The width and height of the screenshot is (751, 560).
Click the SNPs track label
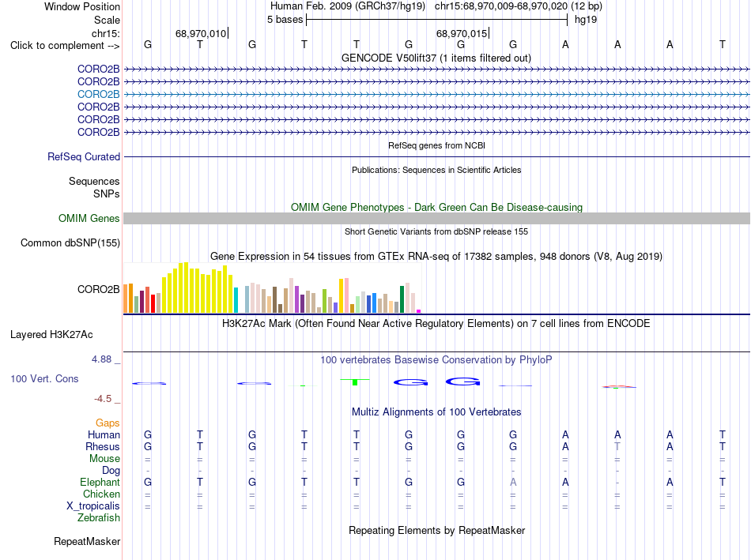tap(107, 194)
